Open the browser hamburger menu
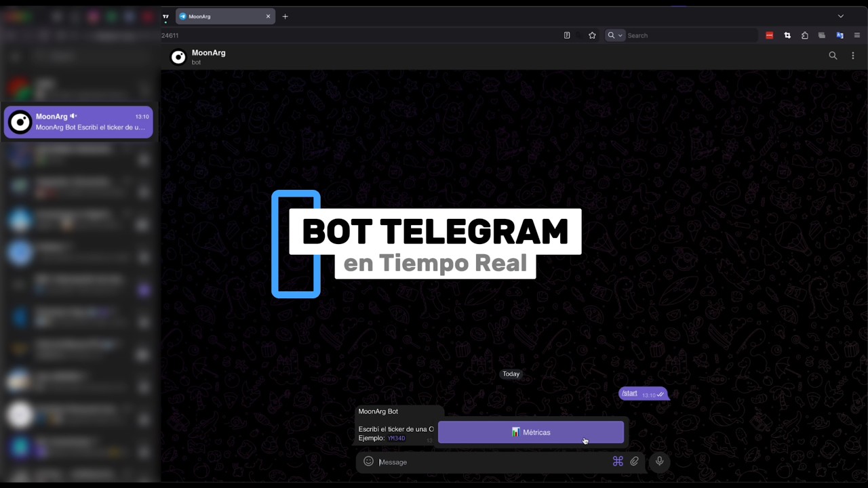Image resolution: width=868 pixels, height=488 pixels. coord(857,35)
